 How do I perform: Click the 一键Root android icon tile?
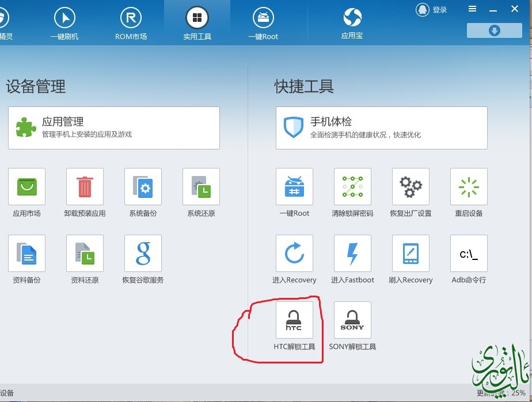click(x=294, y=187)
